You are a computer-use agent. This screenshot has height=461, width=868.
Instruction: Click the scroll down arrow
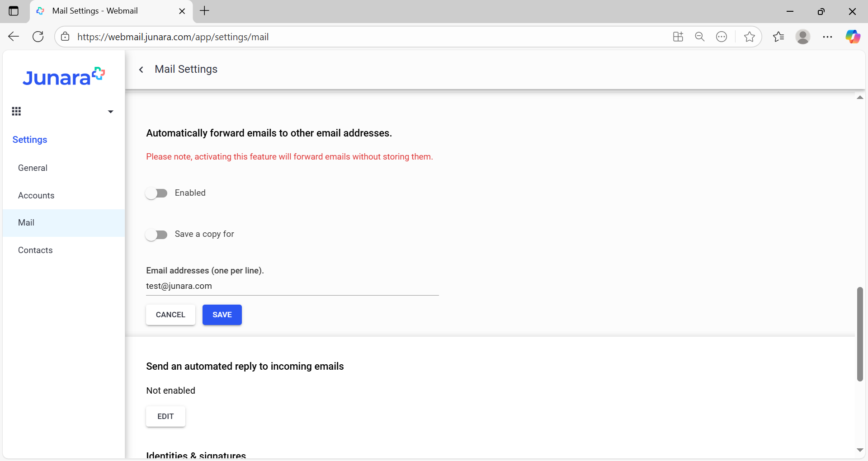[x=860, y=450]
